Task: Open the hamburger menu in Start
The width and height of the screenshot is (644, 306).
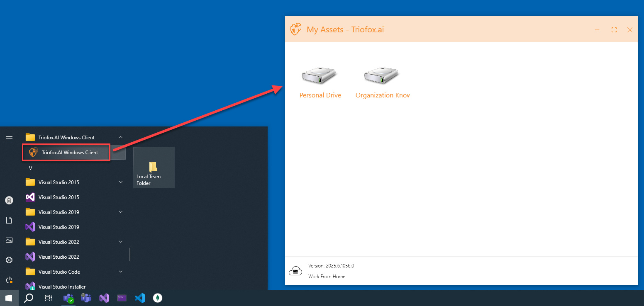Action: coord(9,138)
